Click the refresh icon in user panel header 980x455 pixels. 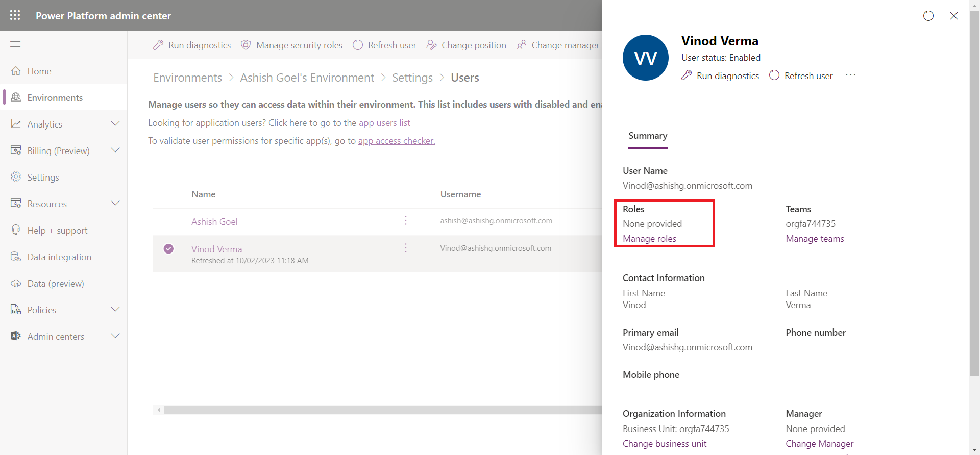tap(928, 16)
